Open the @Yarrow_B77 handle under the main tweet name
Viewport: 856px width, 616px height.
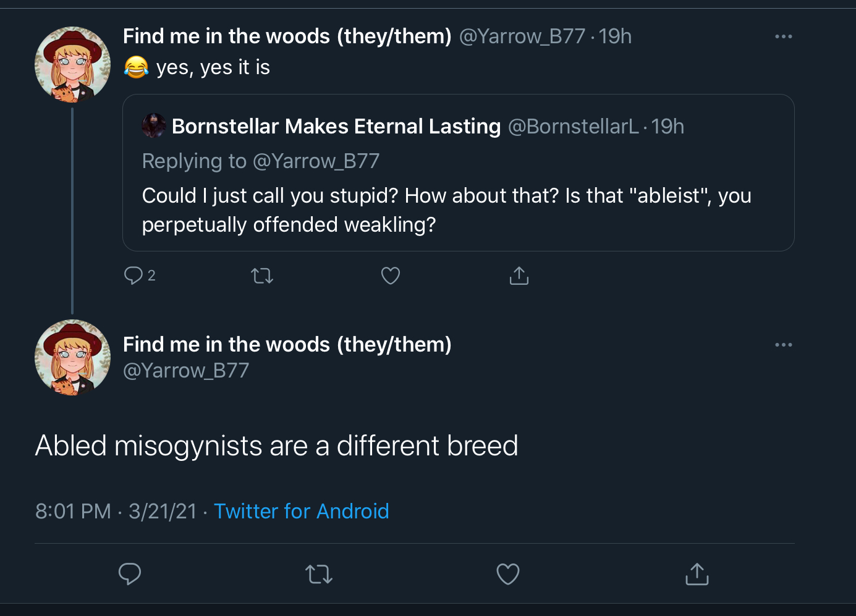point(186,371)
